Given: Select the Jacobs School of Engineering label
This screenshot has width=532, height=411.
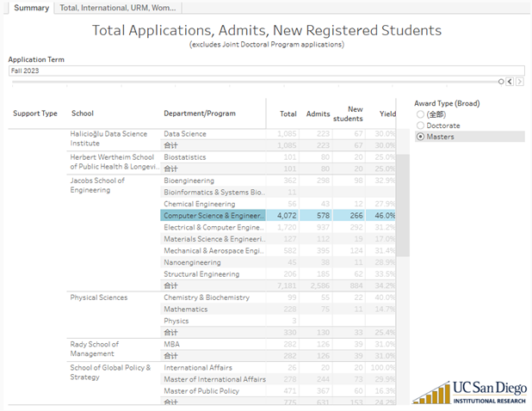Looking at the screenshot, I should pos(97,186).
